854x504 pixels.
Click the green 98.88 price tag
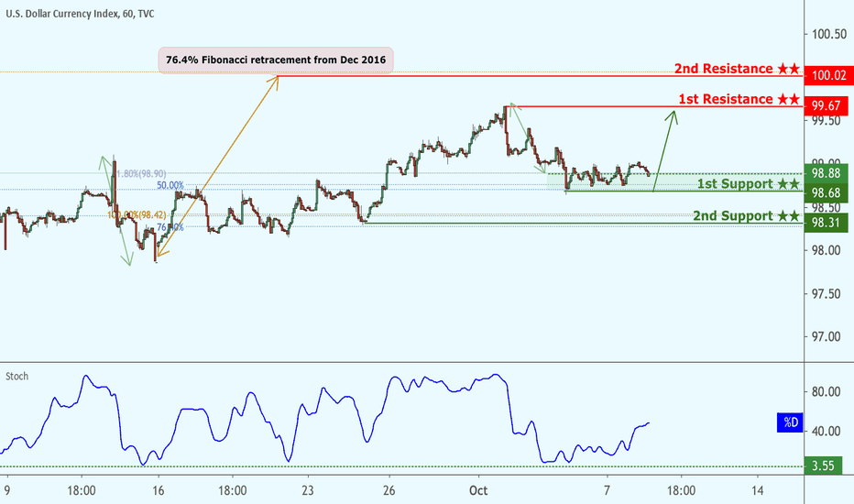coord(827,173)
